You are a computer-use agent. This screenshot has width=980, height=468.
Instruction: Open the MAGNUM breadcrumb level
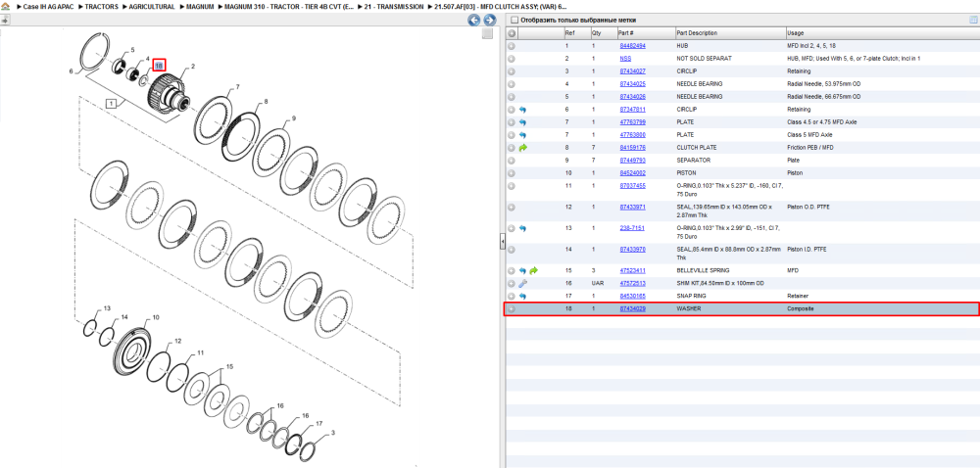(x=200, y=6)
